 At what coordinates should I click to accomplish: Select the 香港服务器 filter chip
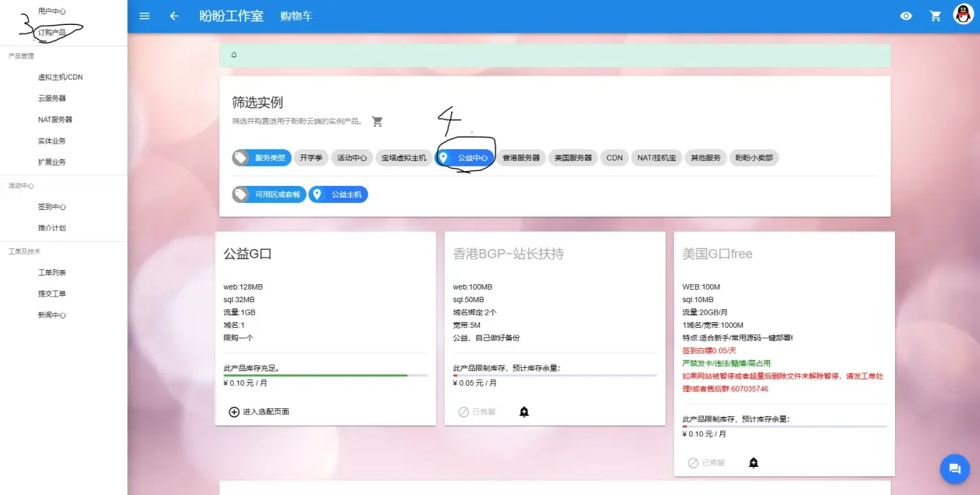coord(521,158)
